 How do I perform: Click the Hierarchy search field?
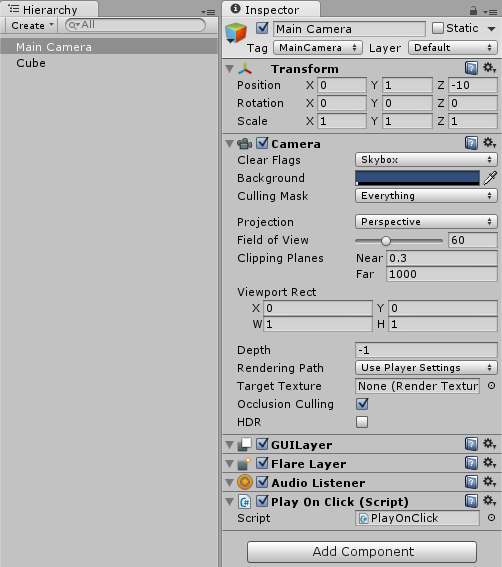click(x=135, y=25)
